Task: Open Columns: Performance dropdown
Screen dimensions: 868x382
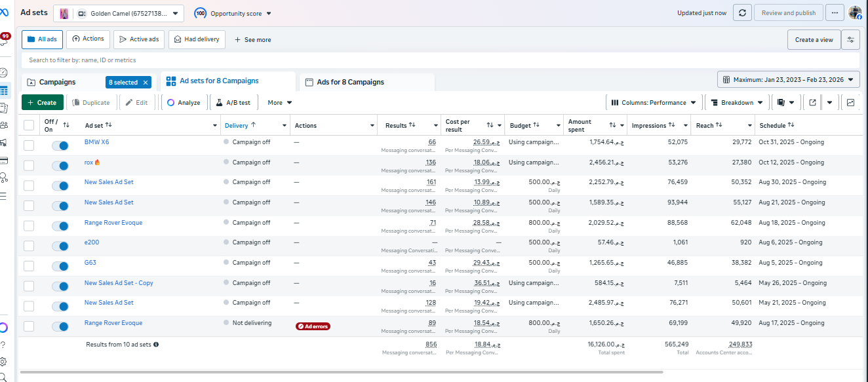Action: (x=653, y=102)
